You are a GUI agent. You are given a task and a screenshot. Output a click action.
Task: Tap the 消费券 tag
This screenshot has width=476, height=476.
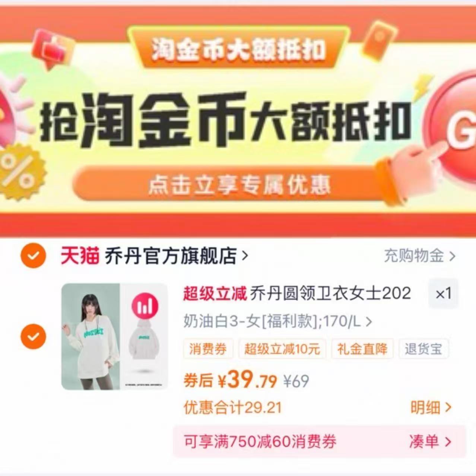pos(208,349)
